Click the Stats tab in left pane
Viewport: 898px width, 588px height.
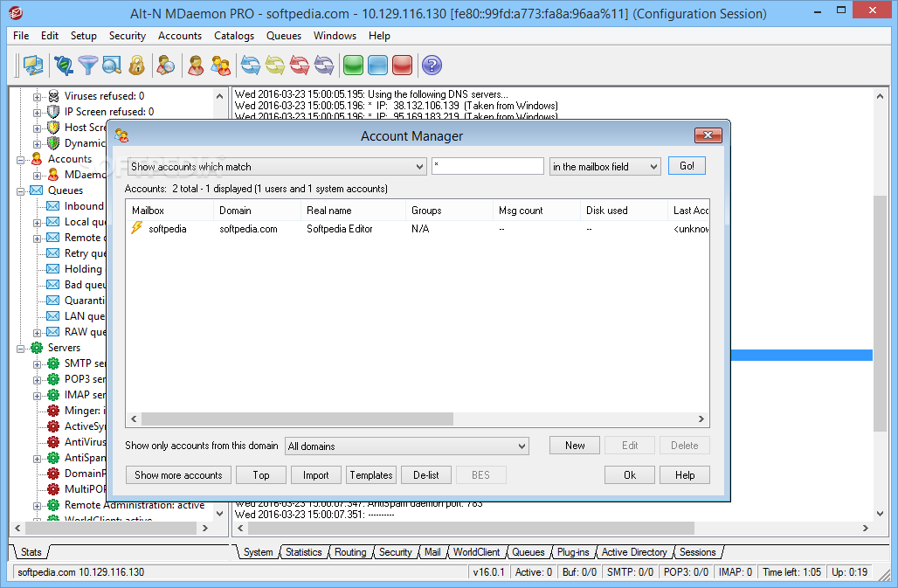[31, 552]
